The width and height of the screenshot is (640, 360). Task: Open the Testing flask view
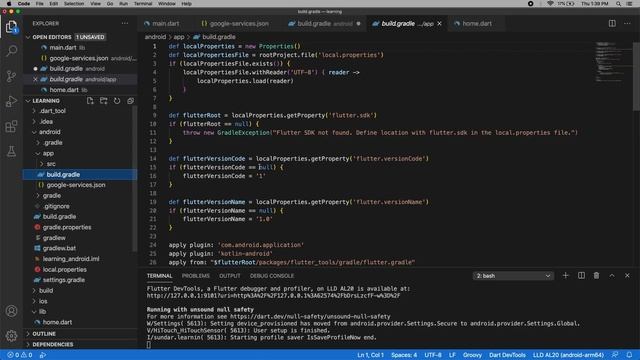11,151
